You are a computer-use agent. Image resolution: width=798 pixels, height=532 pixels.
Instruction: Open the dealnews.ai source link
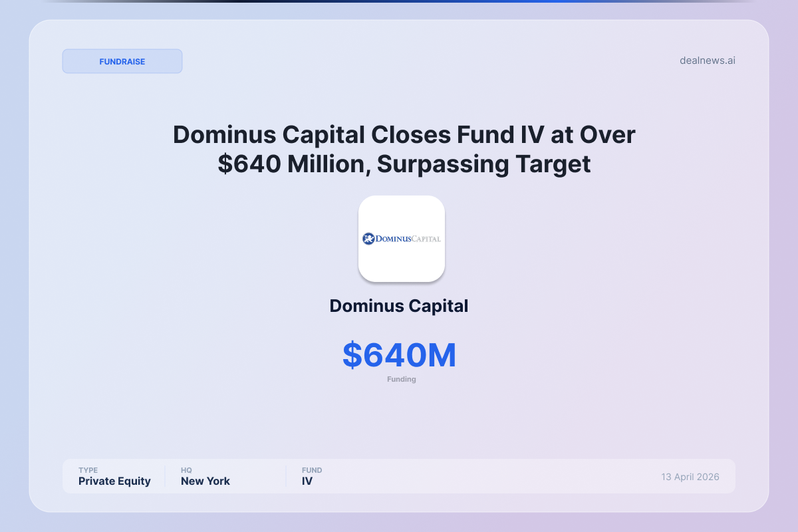tap(707, 61)
